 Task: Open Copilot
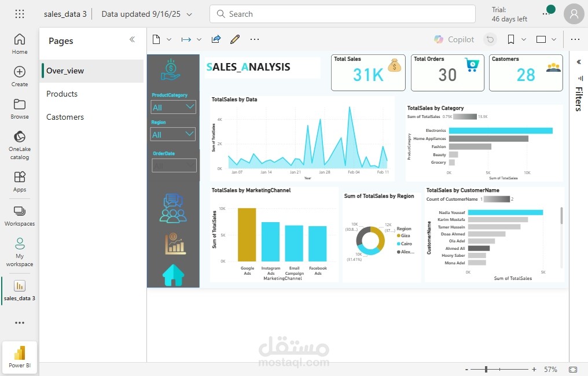(454, 39)
